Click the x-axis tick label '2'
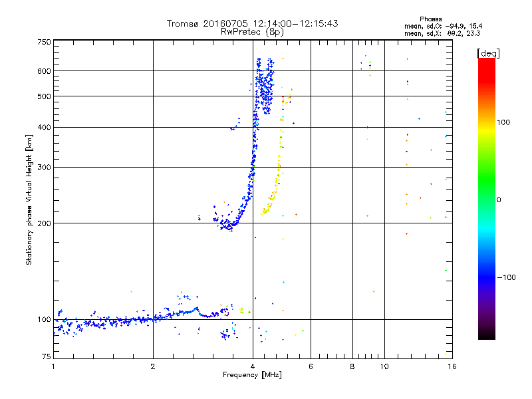Viewport: 532px width, 399px height. pyautogui.click(x=153, y=366)
